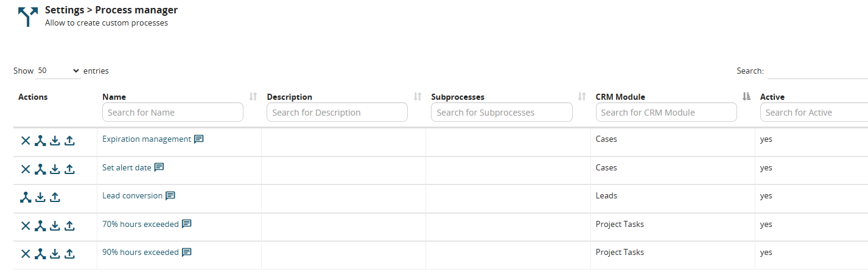The image size is (868, 272).
Task: View comment icon beside Expiration management
Action: [x=198, y=139]
